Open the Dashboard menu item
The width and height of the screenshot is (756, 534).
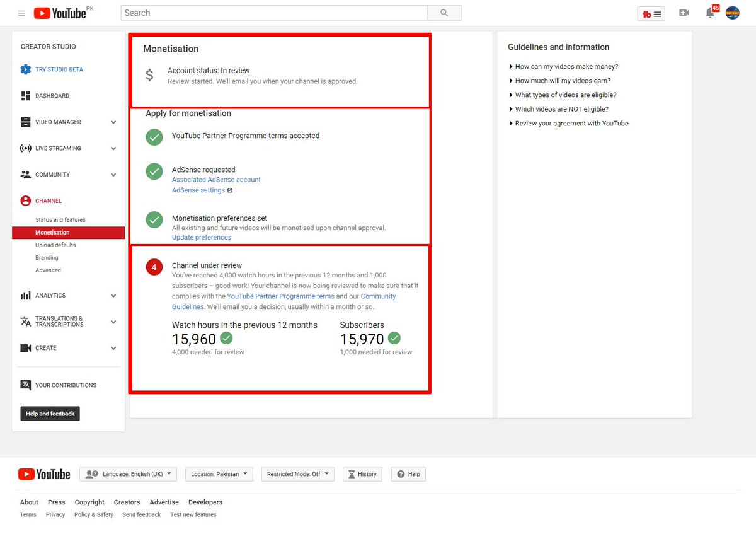[52, 96]
